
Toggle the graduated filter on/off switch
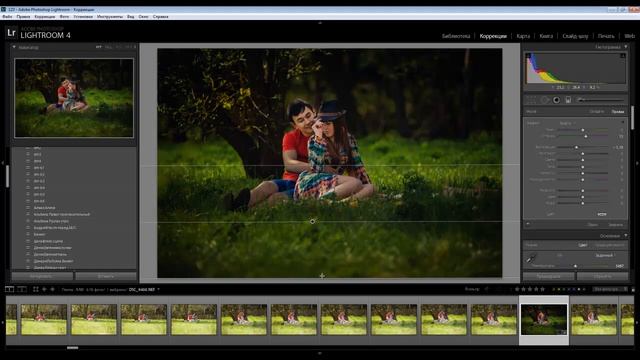click(x=528, y=224)
